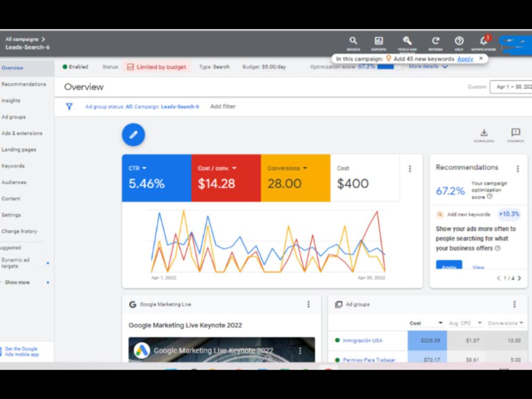Open the Cost / conv. metric dropdown

(234, 168)
